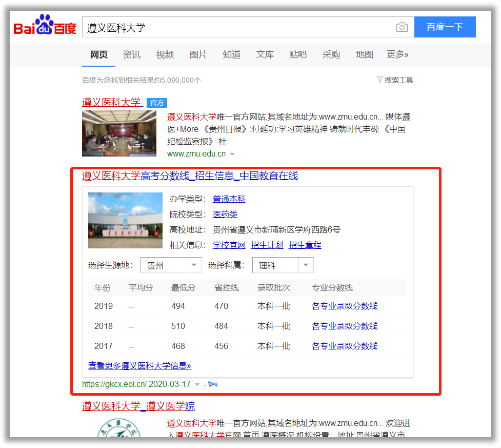Open the https://gkcx.eol.cn/ URL link
This screenshot has width=501, height=448.
114,384
